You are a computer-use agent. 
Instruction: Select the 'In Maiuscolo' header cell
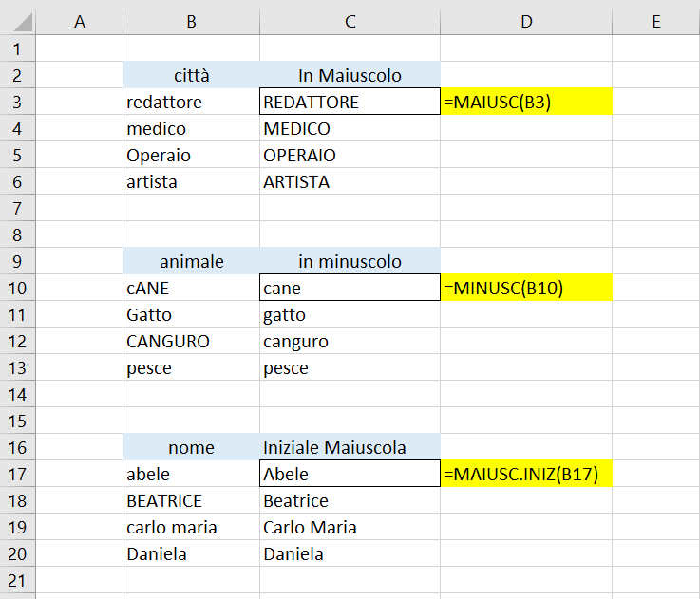(350, 75)
